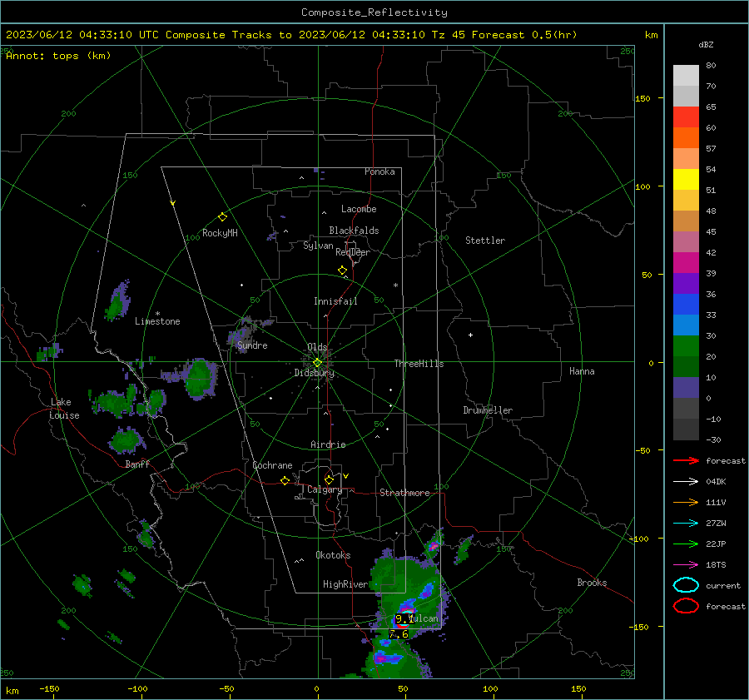The height and width of the screenshot is (700, 749).
Task: Click the Calgary city label
Action: 325,489
